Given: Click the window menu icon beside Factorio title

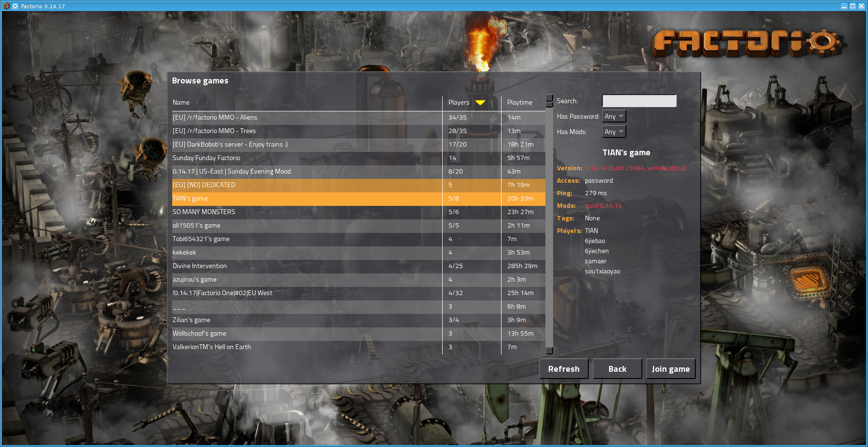Looking at the screenshot, I should coord(15,6).
